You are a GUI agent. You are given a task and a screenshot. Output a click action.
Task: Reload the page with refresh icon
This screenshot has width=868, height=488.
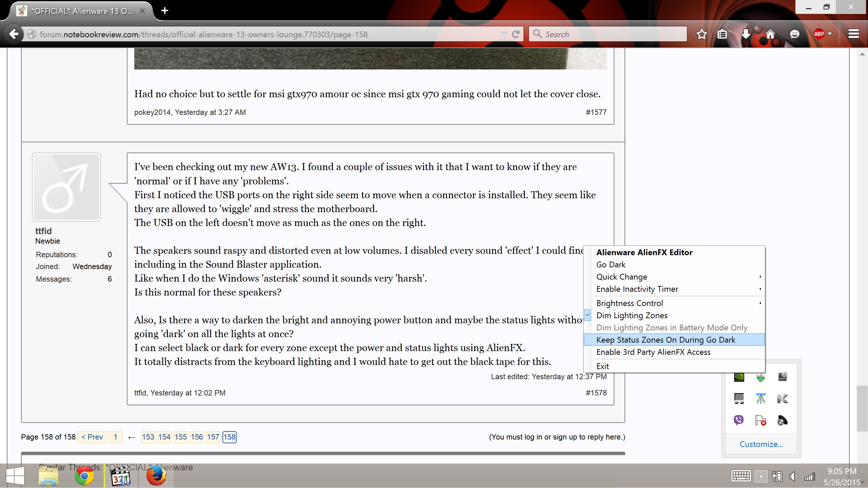(x=516, y=34)
